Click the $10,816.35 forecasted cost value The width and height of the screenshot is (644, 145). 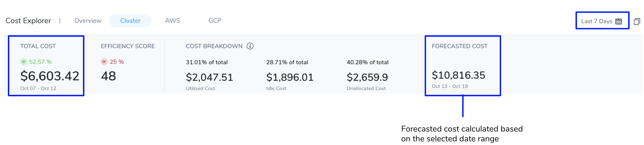(459, 75)
